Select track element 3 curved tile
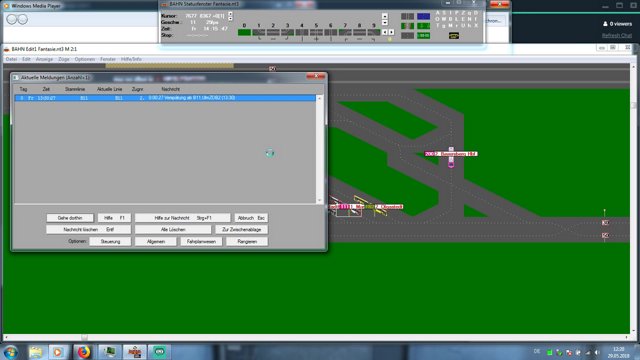Viewport: 640px width, 360px height. tap(287, 32)
